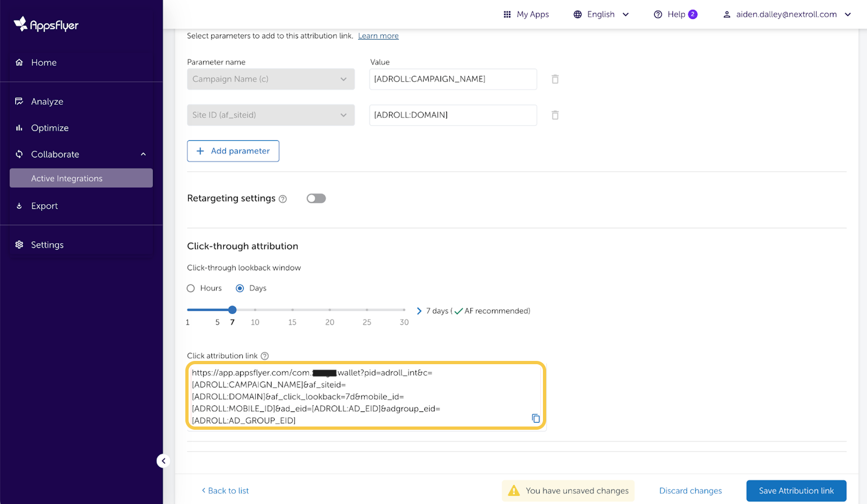Delete the Site ID parameter row
Screen dimensions: 867x504
pyautogui.click(x=555, y=115)
